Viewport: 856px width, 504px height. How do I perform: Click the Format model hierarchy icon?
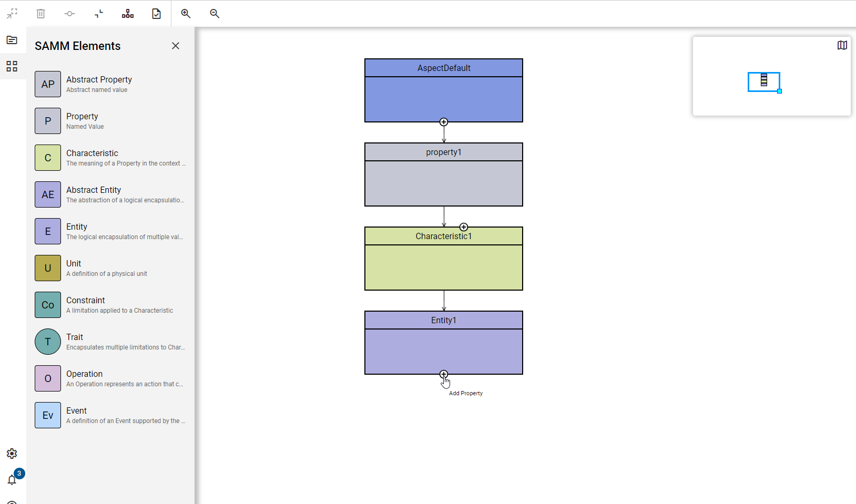click(128, 14)
